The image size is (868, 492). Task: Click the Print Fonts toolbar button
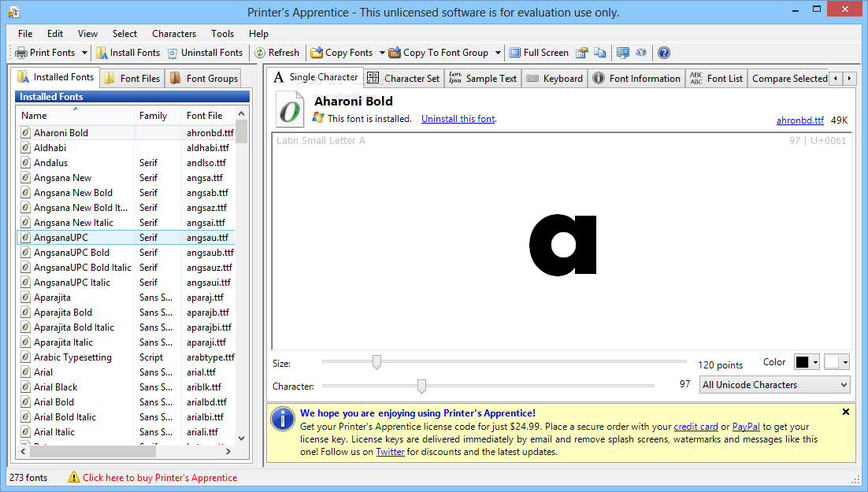pyautogui.click(x=46, y=53)
